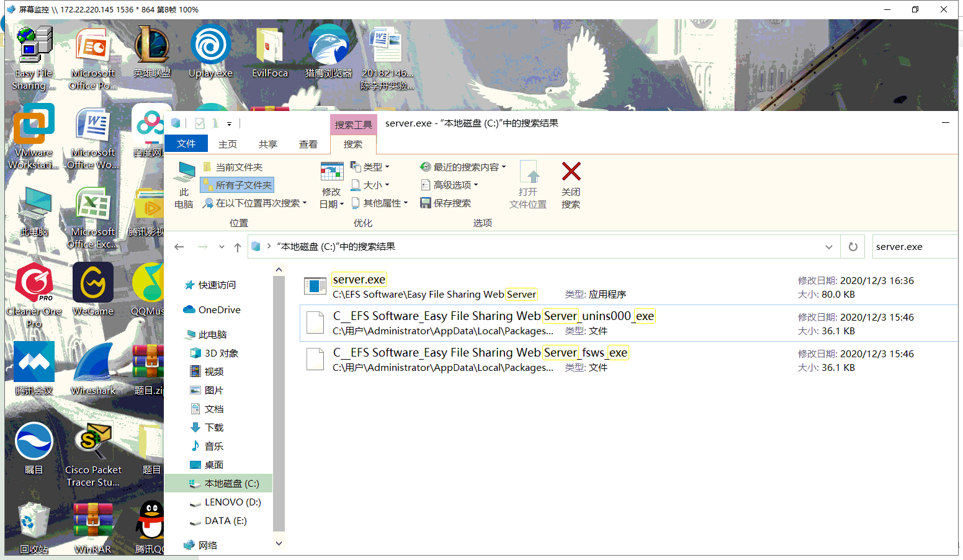Launch WinRAR desktop icon
Screen dimensions: 963x560
point(93,527)
